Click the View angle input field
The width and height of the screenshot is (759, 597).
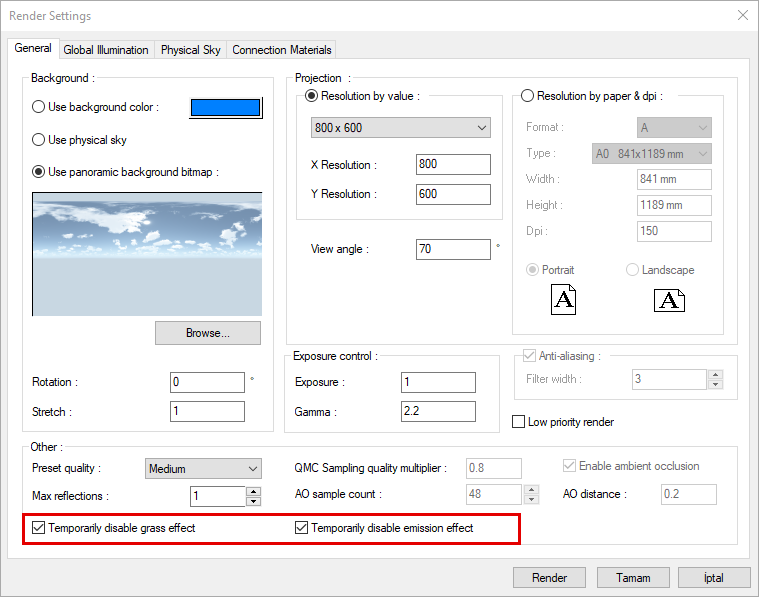click(452, 249)
